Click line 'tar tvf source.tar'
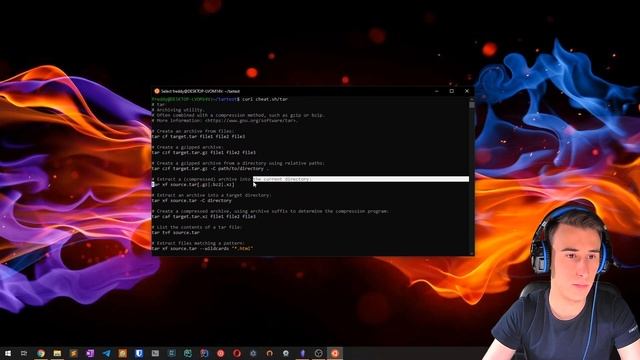Viewport: 640px width, 360px height. 176,233
